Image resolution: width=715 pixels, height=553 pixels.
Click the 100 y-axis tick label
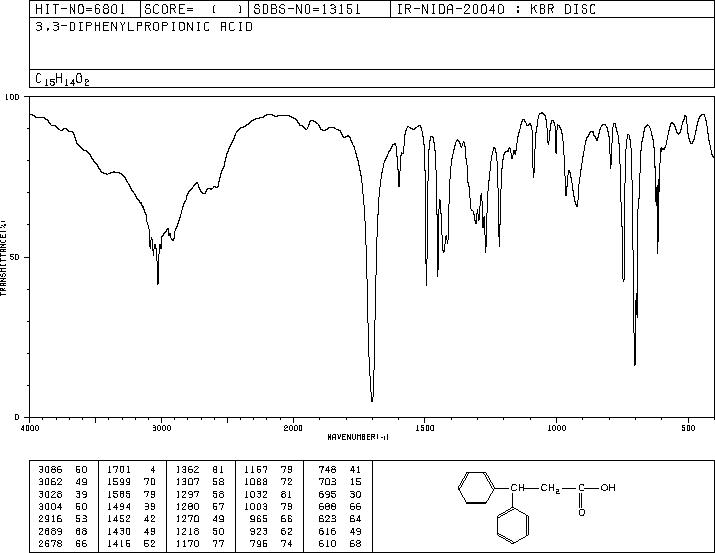[12, 97]
